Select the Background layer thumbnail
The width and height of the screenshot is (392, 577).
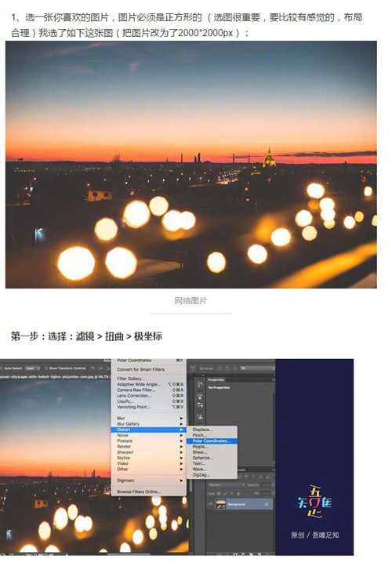pyautogui.click(x=221, y=504)
